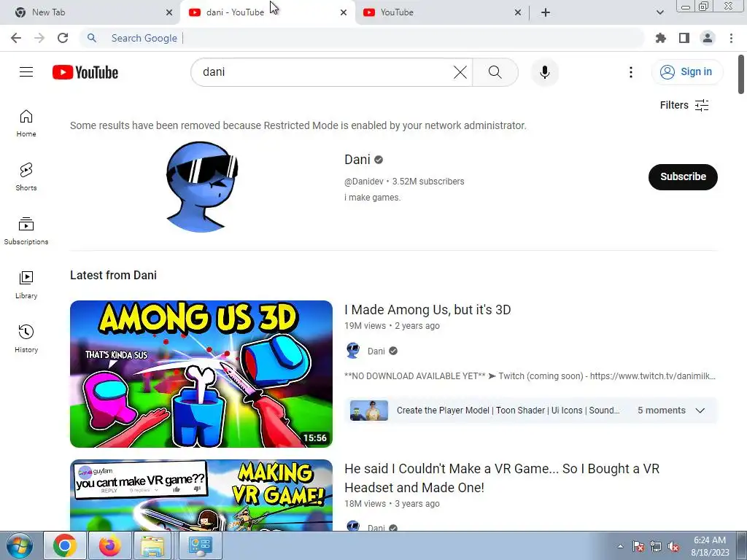The width and height of the screenshot is (747, 560).
Task: Expand the 5 moments chevron
Action: (700, 411)
